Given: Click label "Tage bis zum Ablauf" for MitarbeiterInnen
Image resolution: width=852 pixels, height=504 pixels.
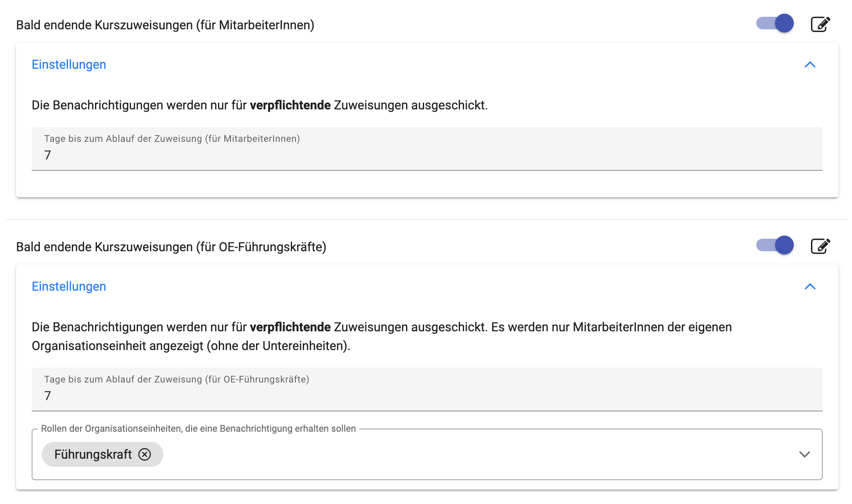Looking at the screenshot, I should point(172,139).
